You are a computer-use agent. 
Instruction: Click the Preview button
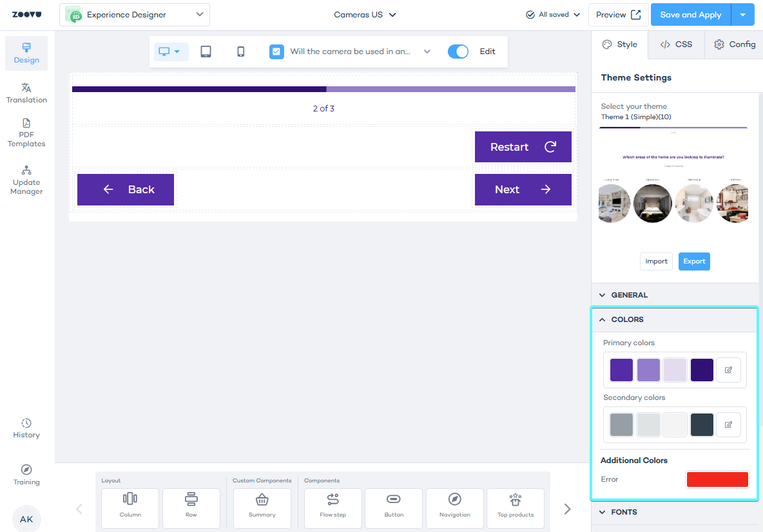point(618,15)
